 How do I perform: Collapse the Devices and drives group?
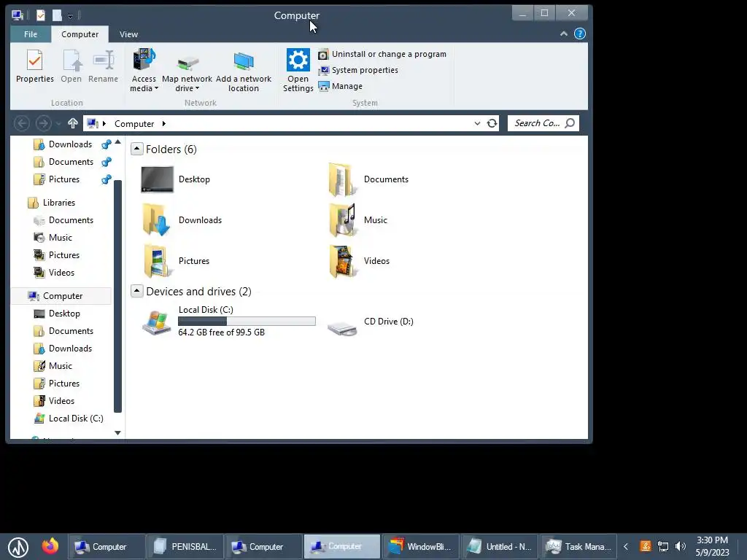[x=136, y=291]
